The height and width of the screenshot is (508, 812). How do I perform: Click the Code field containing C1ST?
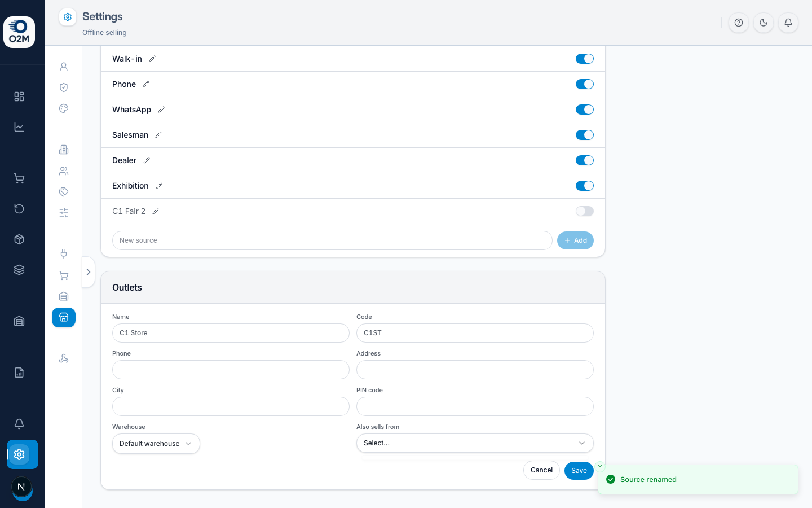tap(475, 333)
